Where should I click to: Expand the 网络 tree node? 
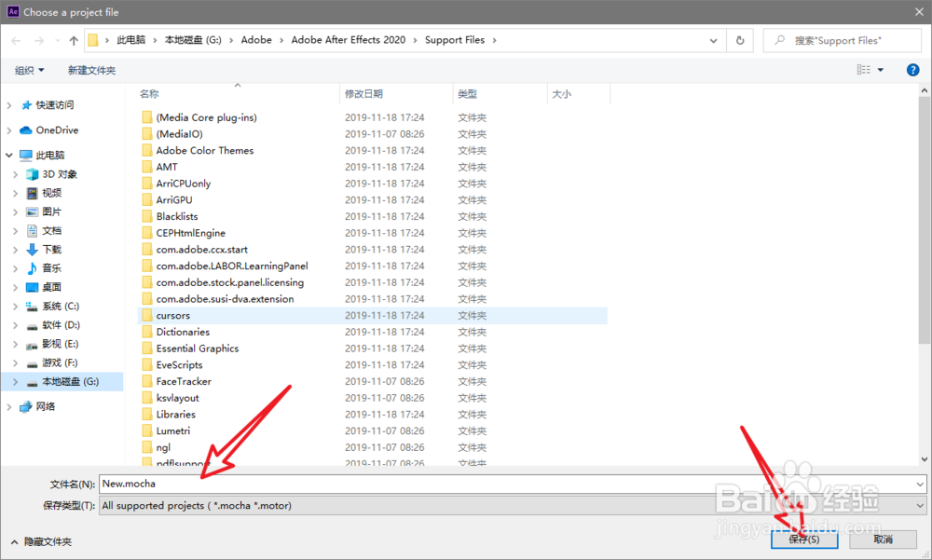(9, 406)
